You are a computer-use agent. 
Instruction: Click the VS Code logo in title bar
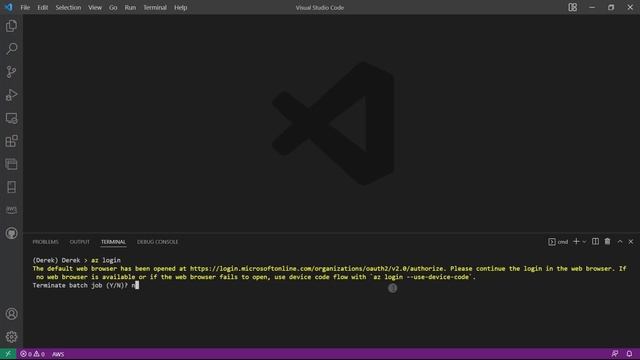click(x=9, y=7)
